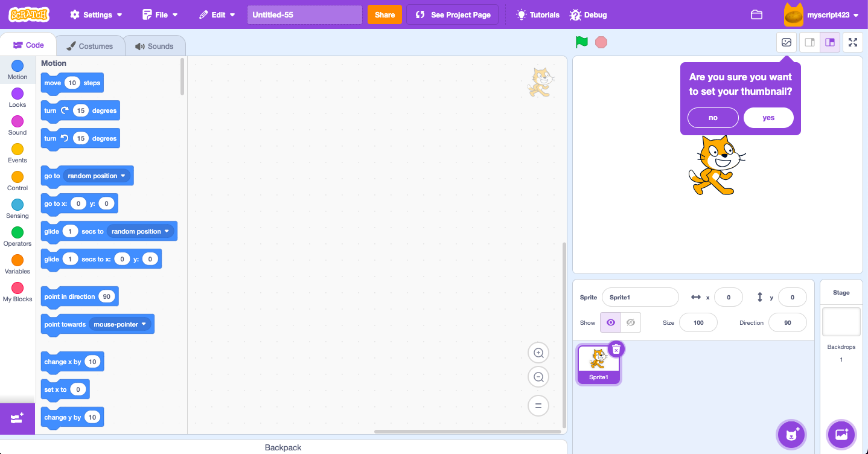Image resolution: width=868 pixels, height=454 pixels.
Task: Reset workspace zoom to default
Action: [538, 406]
